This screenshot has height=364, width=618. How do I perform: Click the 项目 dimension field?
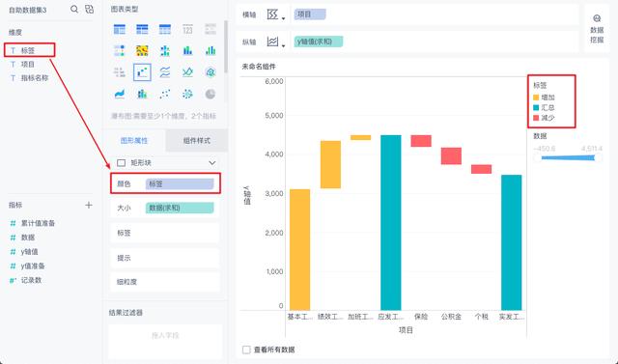[28, 64]
